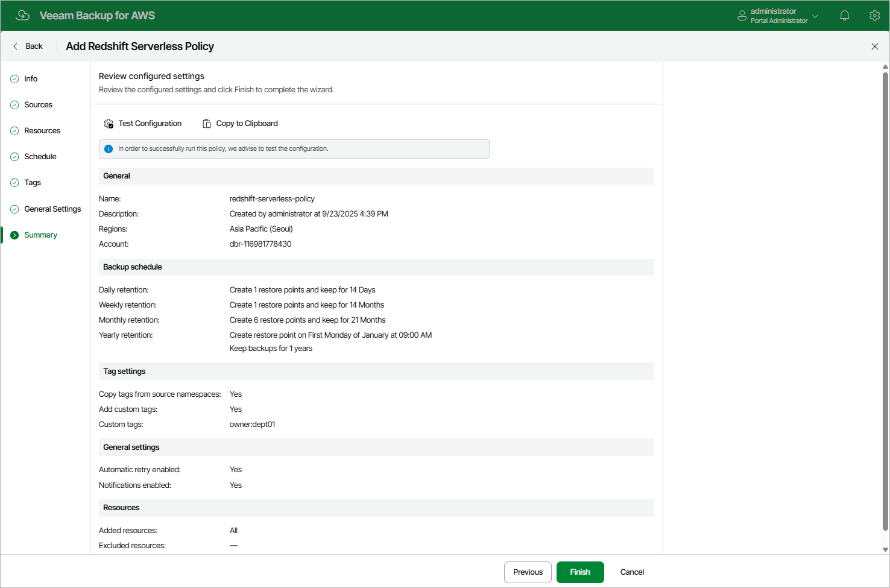
Task: Click the vertical scrollbar thumb
Action: coord(885,301)
